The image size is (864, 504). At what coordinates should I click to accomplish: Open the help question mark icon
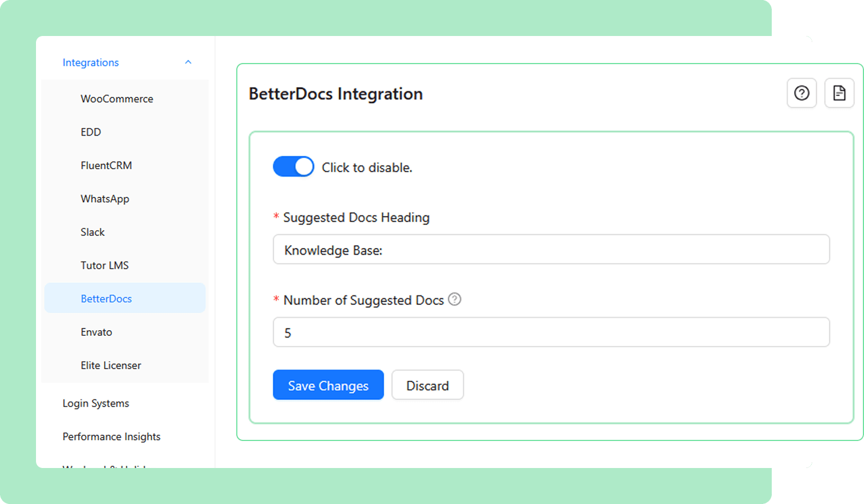(802, 93)
